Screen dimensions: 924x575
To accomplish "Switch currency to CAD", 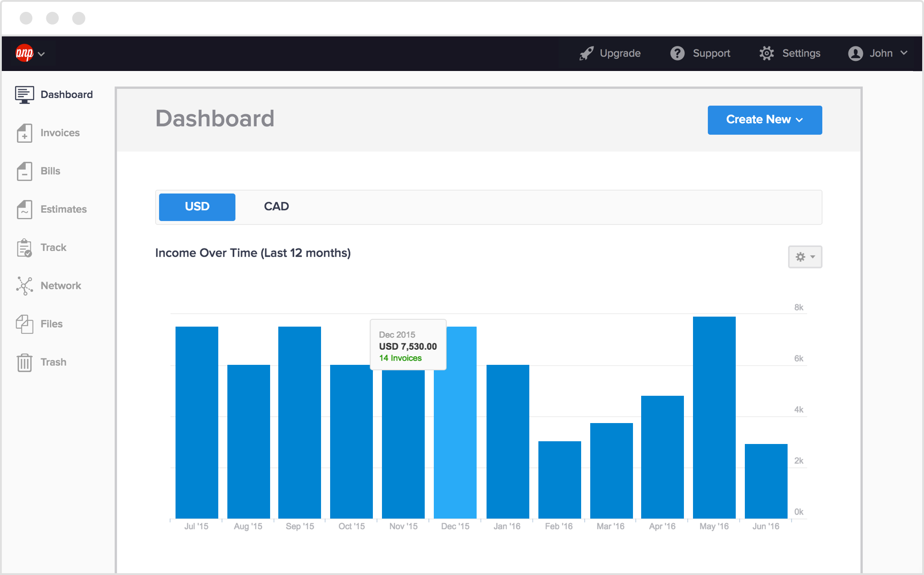I will tap(276, 207).
